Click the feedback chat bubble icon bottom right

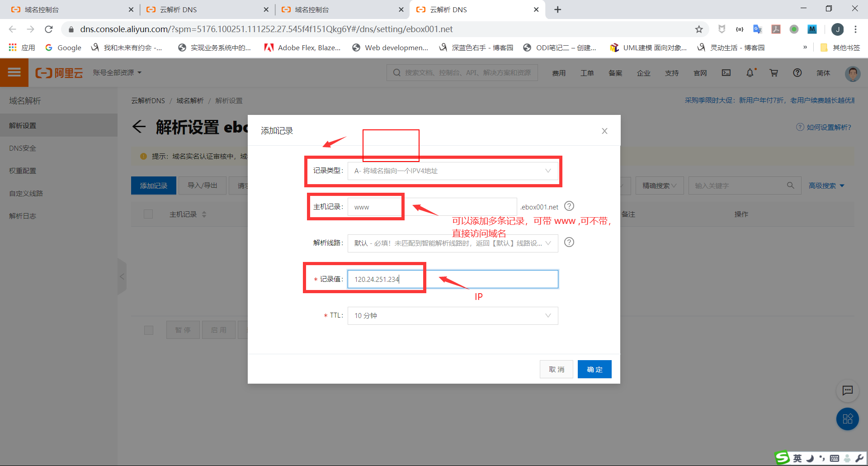pos(848,391)
